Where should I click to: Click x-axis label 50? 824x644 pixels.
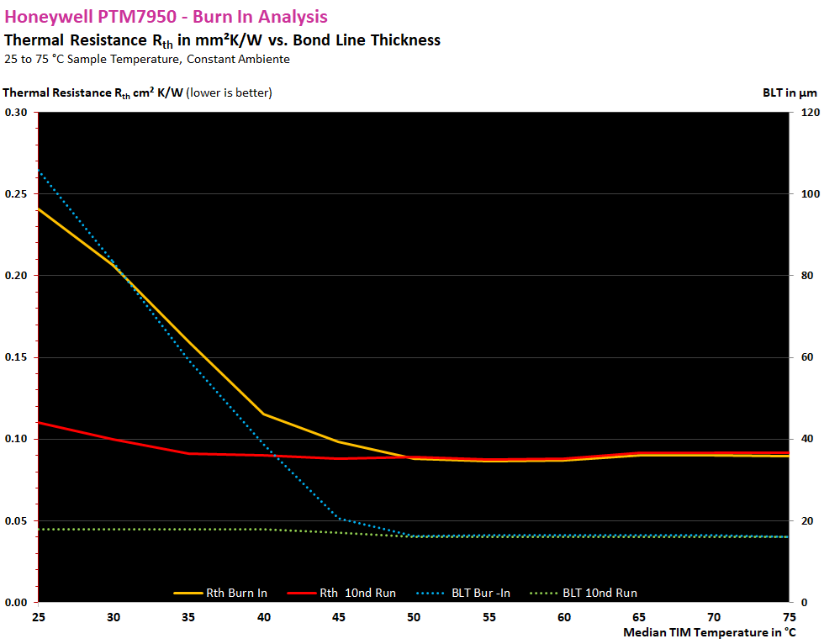click(414, 617)
